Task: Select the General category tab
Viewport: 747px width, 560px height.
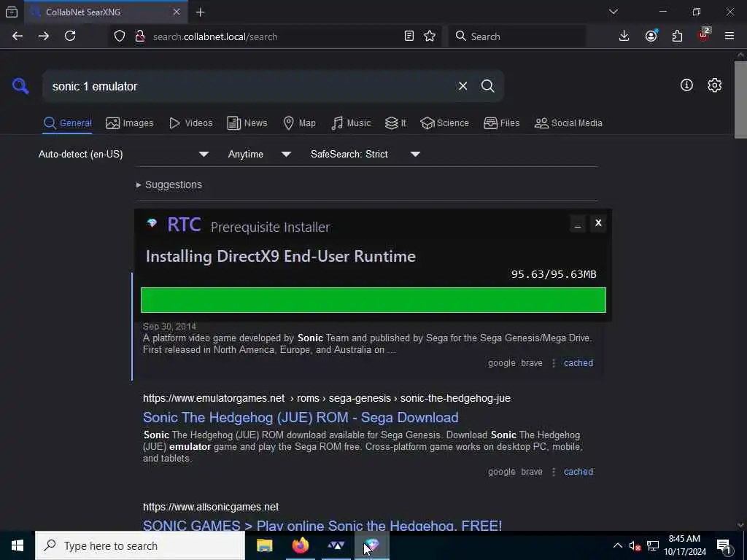Action: pyautogui.click(x=67, y=122)
